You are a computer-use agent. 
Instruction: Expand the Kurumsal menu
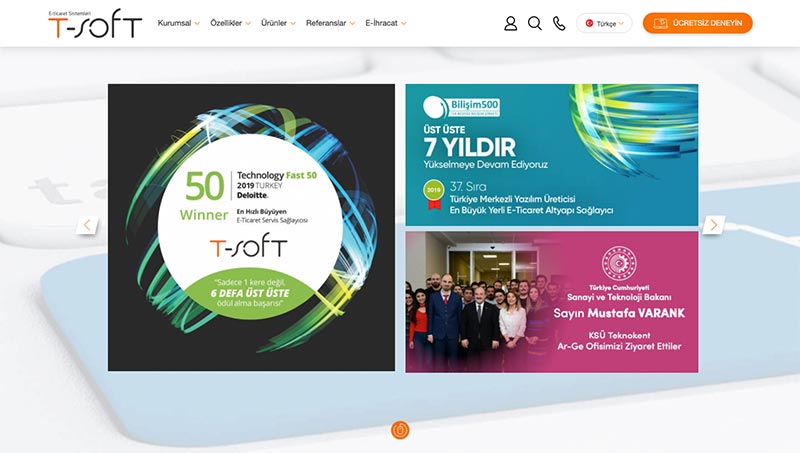pos(179,23)
